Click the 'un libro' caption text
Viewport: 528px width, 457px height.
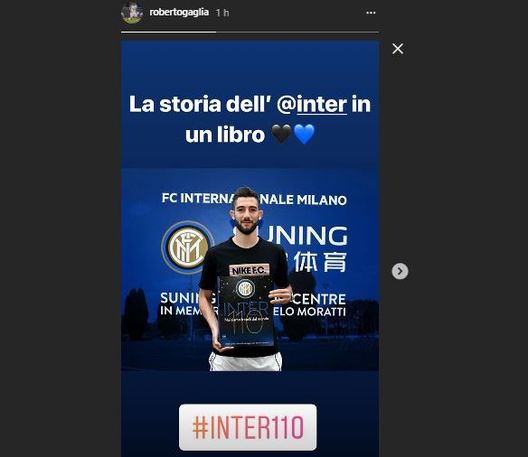click(225, 134)
